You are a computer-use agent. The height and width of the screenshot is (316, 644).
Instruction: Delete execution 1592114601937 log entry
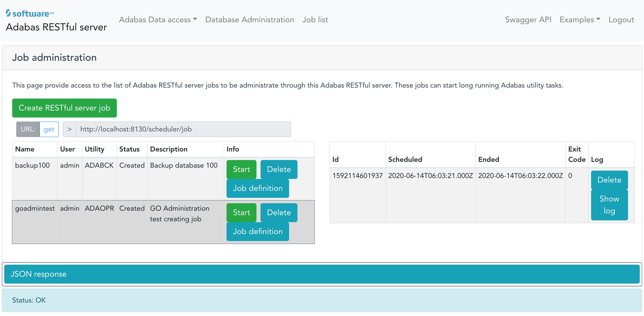pos(609,180)
